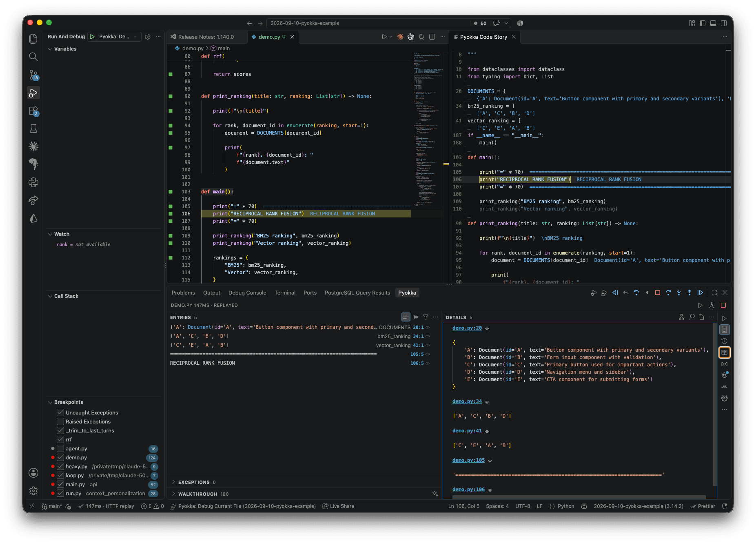Click Live Share in the status bar
The width and height of the screenshot is (756, 543).
coord(338,506)
